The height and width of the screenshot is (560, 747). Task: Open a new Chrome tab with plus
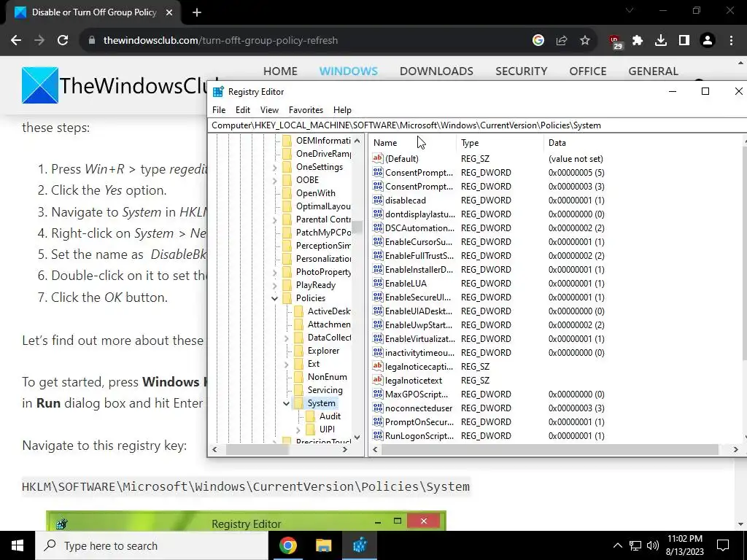[197, 12]
